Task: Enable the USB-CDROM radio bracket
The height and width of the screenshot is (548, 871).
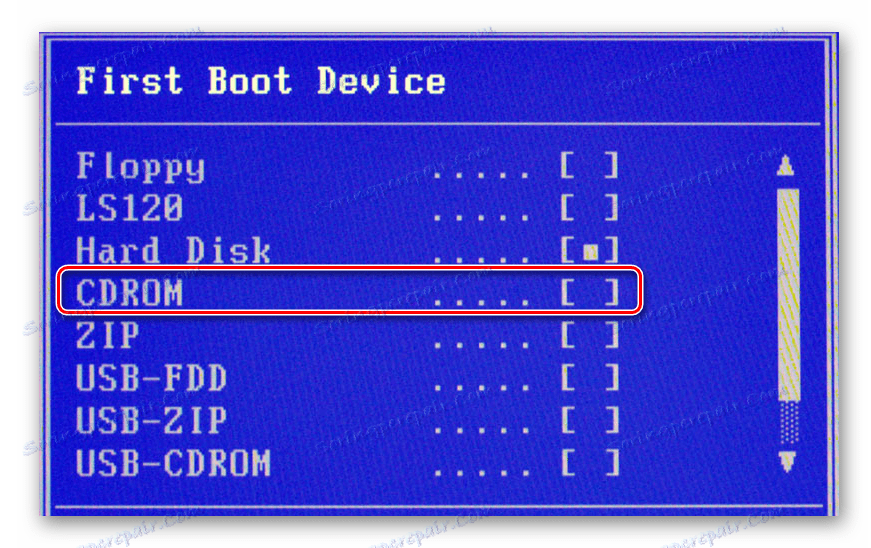Action: [589, 462]
